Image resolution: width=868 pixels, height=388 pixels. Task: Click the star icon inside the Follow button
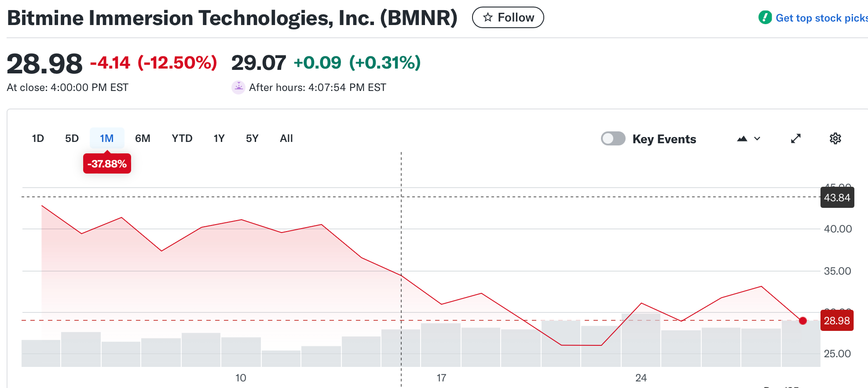[487, 17]
